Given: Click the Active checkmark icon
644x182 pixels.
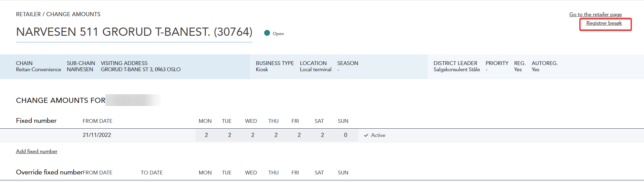Looking at the screenshot, I should 366,136.
